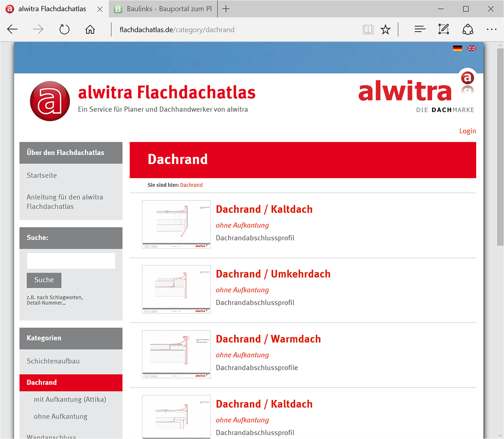Click the scrollbar down arrow
The width and height of the screenshot is (504, 439).
(500, 436)
